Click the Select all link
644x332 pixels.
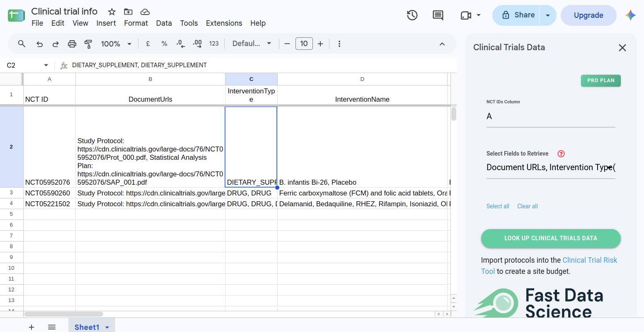pyautogui.click(x=498, y=206)
